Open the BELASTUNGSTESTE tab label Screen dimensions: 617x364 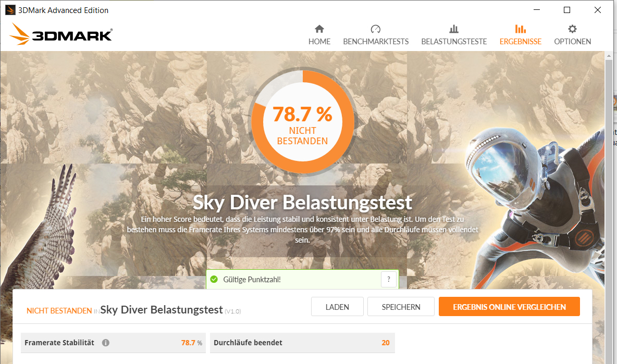click(454, 42)
